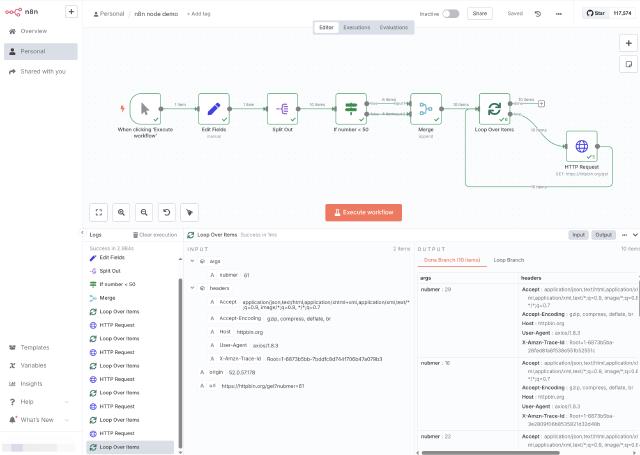Click the Merge node on canvas
Image resolution: width=640 pixels, height=455 pixels.
425,109
